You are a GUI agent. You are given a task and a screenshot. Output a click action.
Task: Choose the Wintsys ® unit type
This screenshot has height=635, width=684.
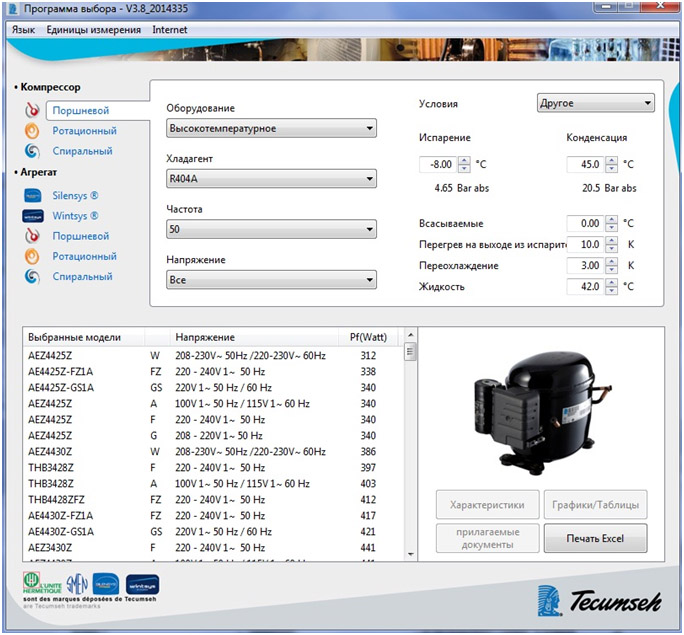[x=75, y=216]
